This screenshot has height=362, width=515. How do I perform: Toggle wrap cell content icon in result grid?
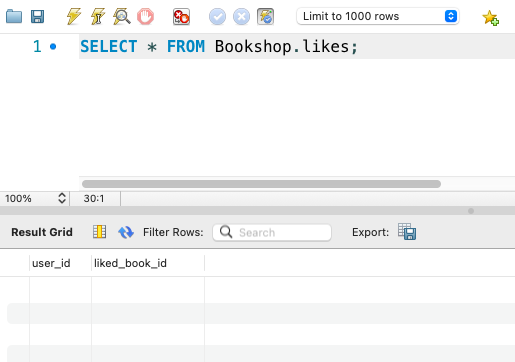99,232
